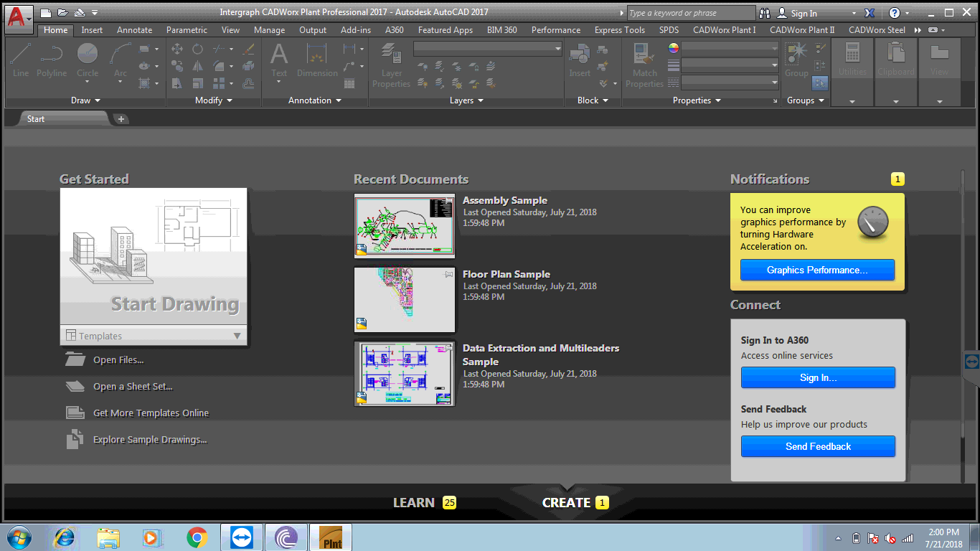Click the Insert block tool
The height and width of the screenshot is (551, 980).
(580, 60)
